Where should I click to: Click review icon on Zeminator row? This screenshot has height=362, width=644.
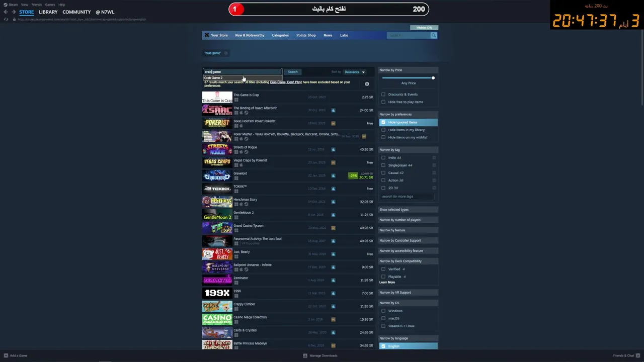333,280
